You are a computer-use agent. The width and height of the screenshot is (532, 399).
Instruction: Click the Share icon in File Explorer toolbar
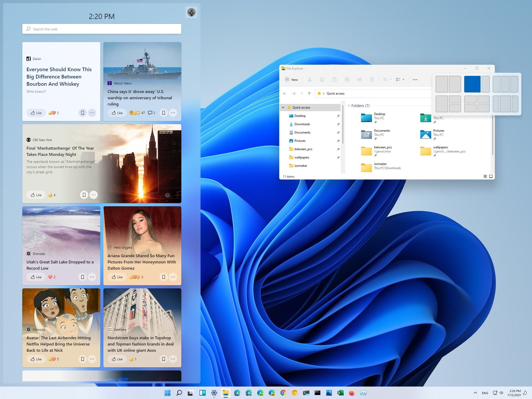(x=360, y=79)
